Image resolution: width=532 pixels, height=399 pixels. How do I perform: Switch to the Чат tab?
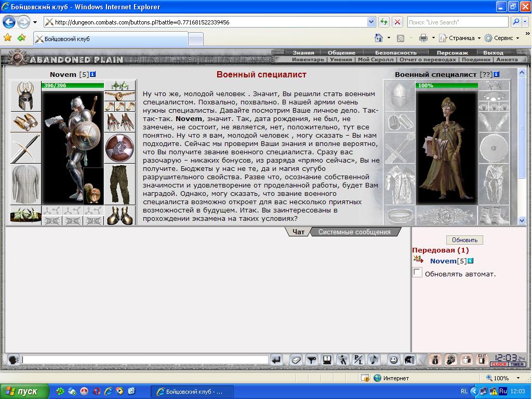(298, 232)
